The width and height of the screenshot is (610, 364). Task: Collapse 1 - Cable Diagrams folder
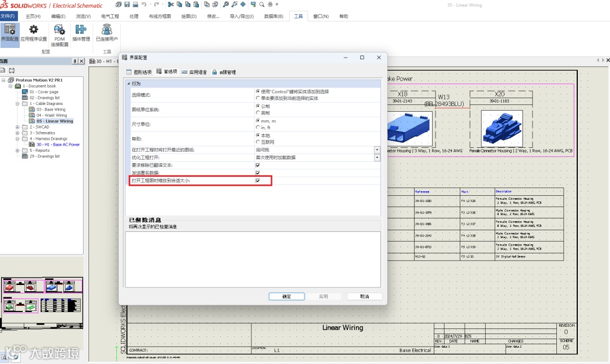tap(18, 103)
